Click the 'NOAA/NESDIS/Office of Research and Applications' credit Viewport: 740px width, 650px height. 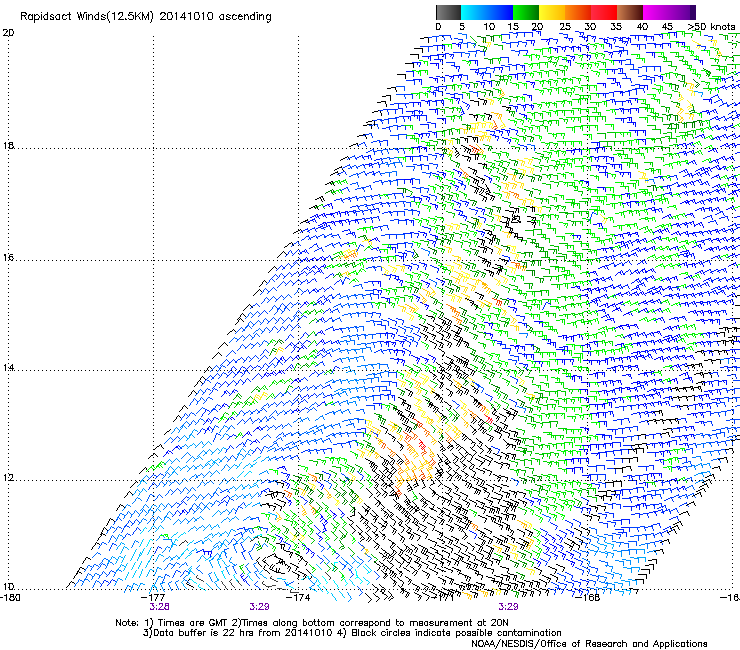click(589, 644)
